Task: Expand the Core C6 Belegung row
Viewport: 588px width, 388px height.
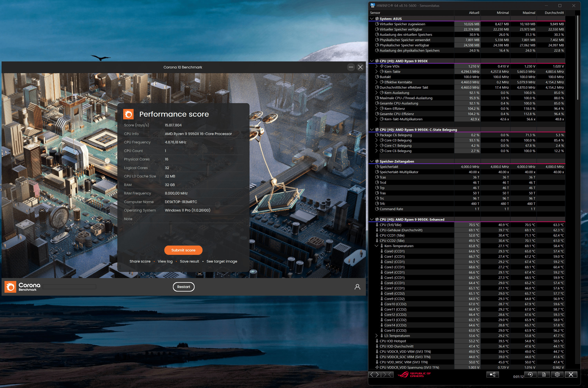Action: [376, 151]
